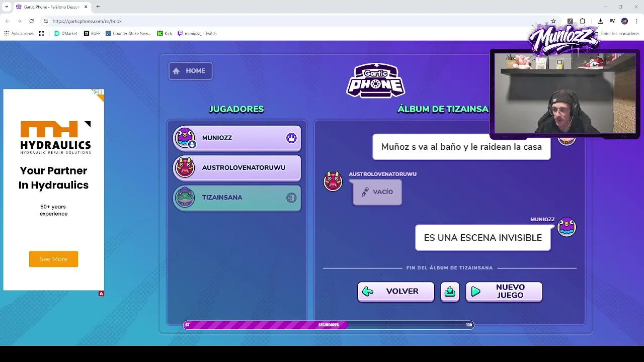Image resolution: width=644 pixels, height=362 pixels.
Task: Click the italic f extension icon in toolbar
Action: coord(570,21)
